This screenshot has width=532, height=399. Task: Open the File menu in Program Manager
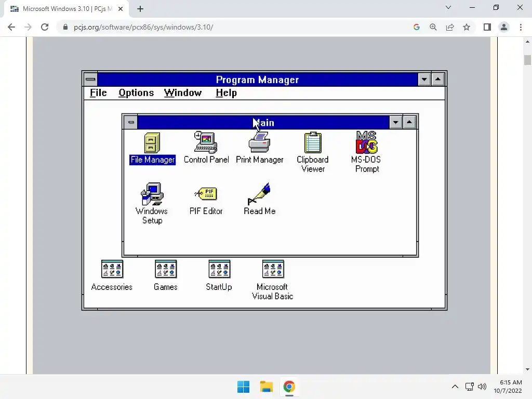(x=98, y=92)
